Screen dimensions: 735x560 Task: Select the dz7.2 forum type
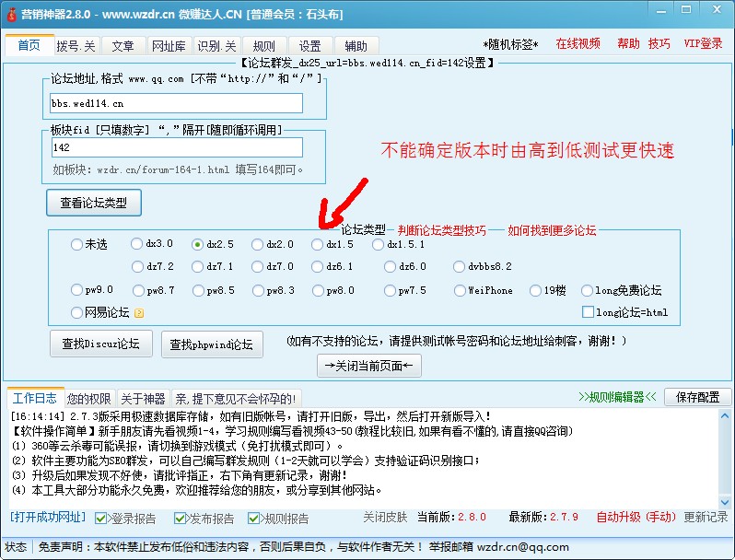coord(153,266)
